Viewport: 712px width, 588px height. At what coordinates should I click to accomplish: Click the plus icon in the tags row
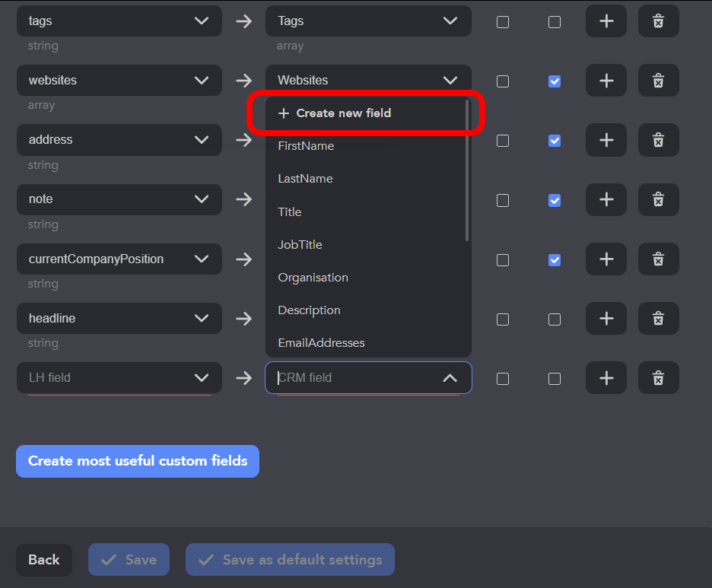point(606,21)
